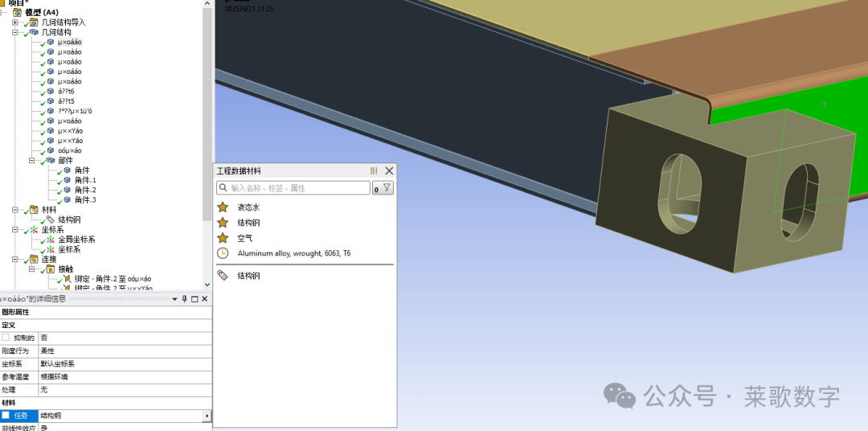Click the 连接 connections folder icon
Viewport: 868px width, 431px height.
point(35,259)
